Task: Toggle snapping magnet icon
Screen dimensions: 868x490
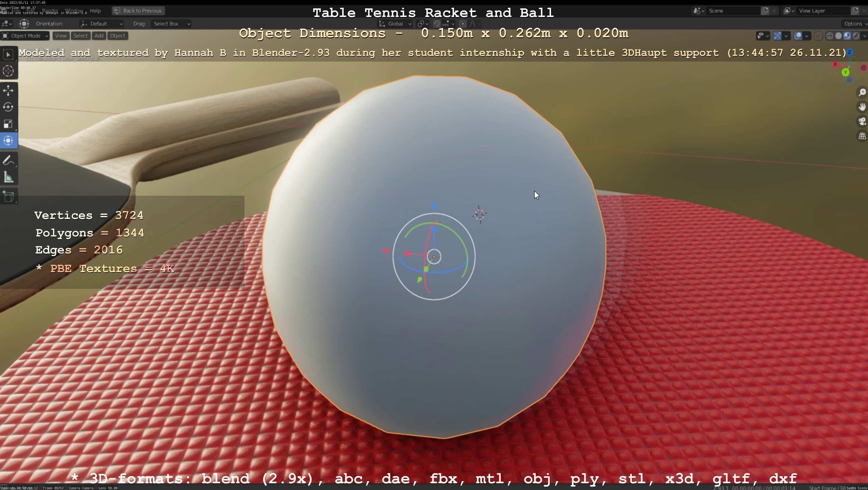Action: tap(437, 23)
